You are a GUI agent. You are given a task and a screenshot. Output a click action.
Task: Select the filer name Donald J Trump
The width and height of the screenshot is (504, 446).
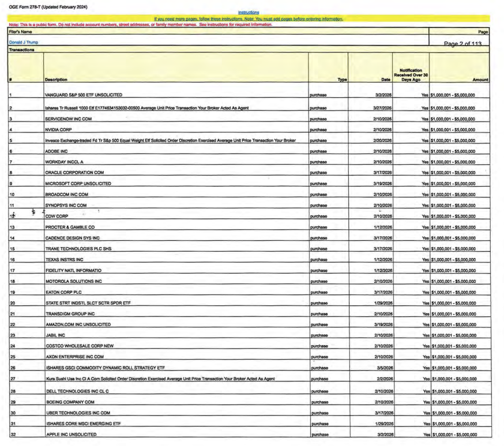point(24,42)
